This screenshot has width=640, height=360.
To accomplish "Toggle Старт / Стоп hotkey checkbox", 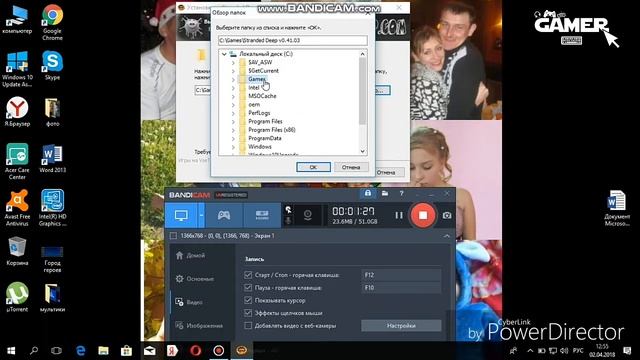I will pyautogui.click(x=248, y=275).
